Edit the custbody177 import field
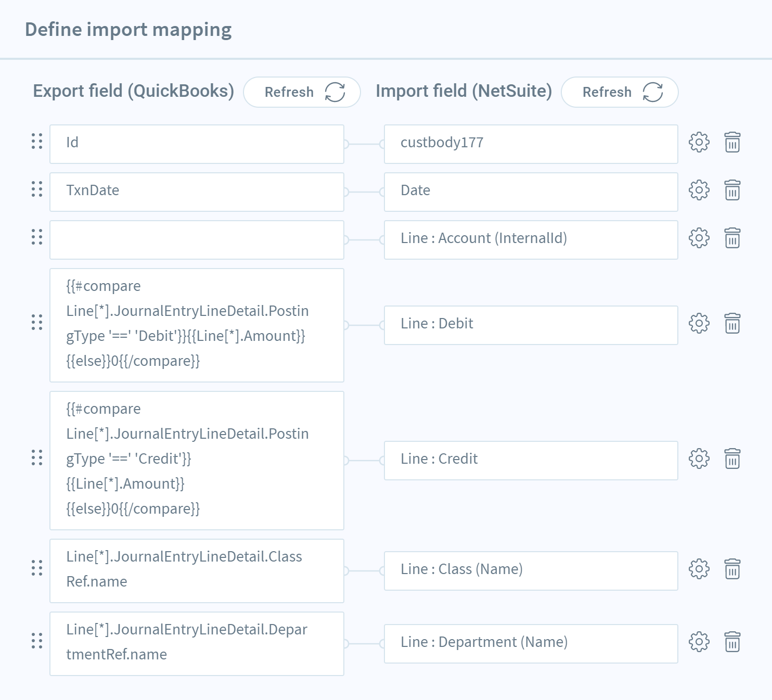The image size is (772, 700). [x=531, y=144]
